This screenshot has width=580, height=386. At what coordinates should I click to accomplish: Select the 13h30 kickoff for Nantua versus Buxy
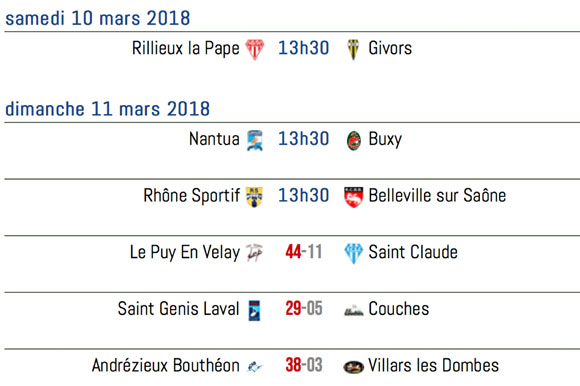tap(303, 139)
